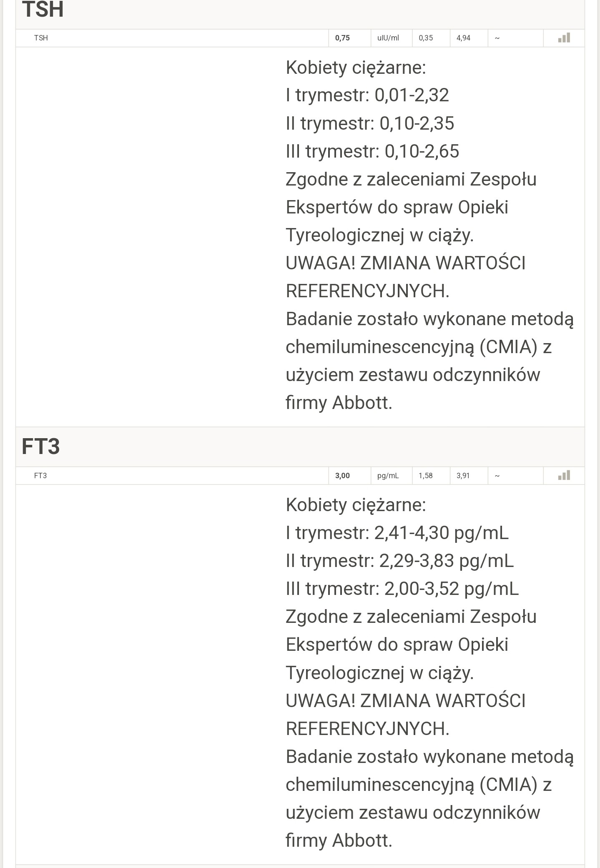Click the TSH lower reference value 0,35
Viewport: 600px width, 868px height.
426,38
